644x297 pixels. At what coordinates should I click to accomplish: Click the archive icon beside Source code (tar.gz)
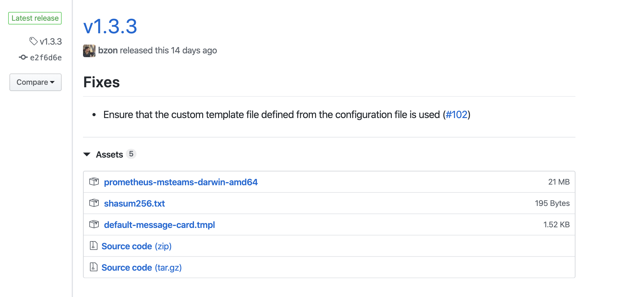click(93, 267)
